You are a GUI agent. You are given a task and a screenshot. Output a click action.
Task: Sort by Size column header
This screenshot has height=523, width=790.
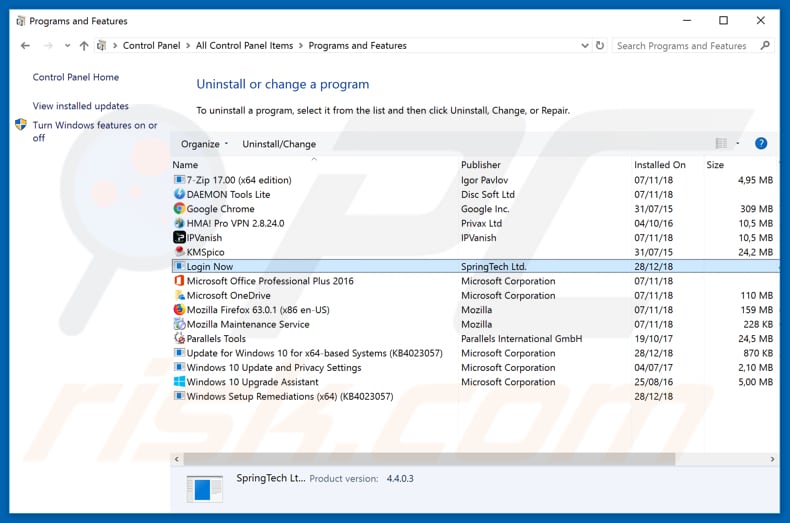pyautogui.click(x=715, y=165)
